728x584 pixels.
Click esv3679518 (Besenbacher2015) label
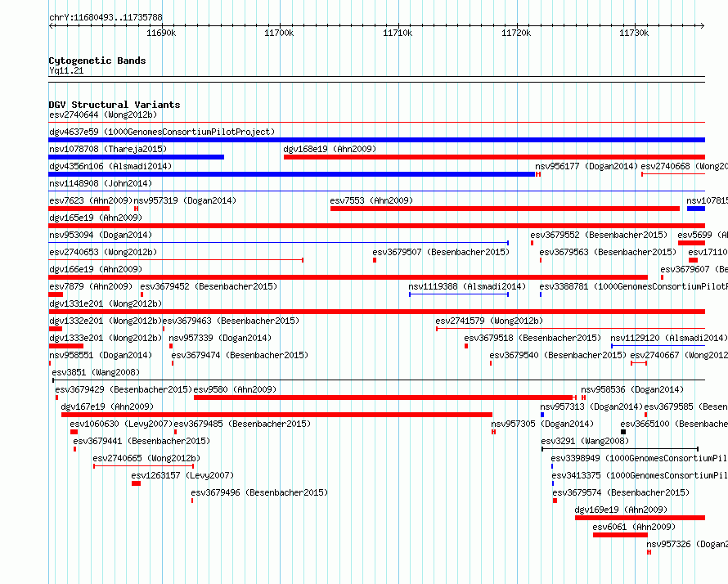[533, 338]
